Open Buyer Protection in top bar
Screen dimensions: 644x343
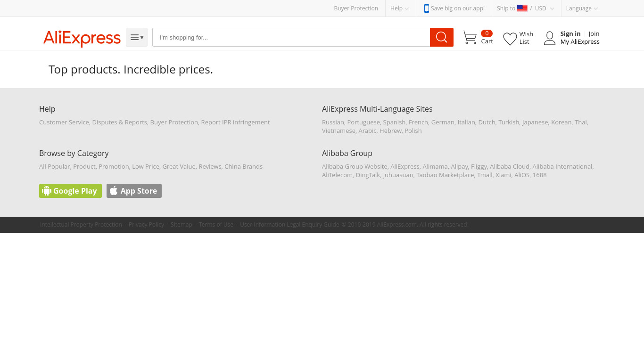pos(356,8)
